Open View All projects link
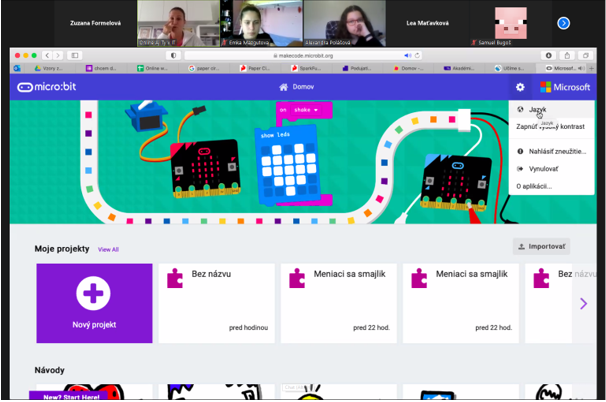Image resolution: width=606 pixels, height=402 pixels. 108,250
